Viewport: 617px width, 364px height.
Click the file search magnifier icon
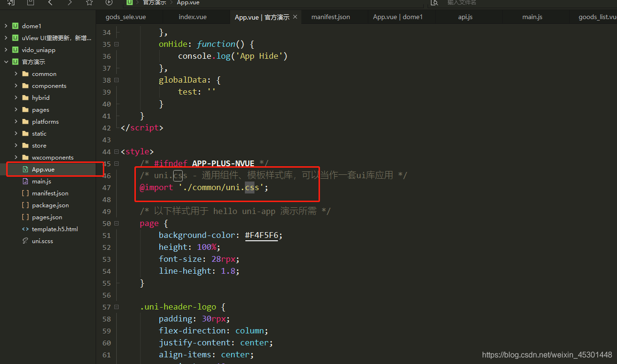434,2
